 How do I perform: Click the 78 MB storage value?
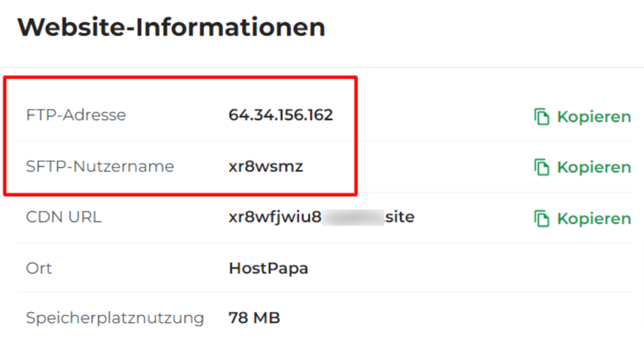(254, 318)
